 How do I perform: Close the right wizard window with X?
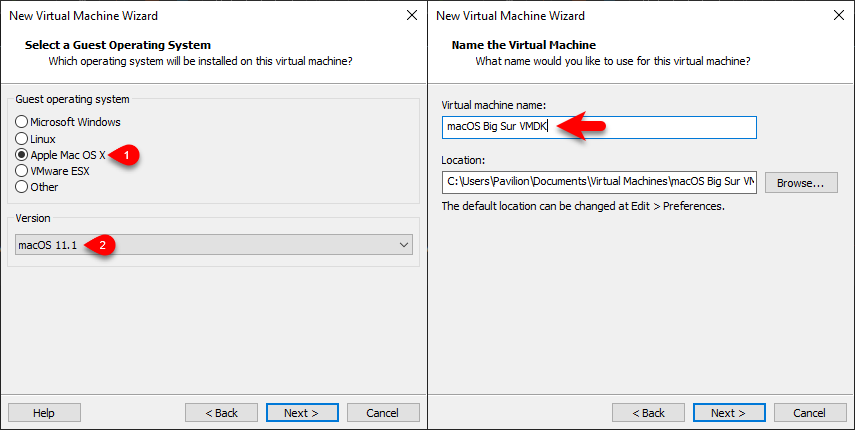tap(839, 15)
